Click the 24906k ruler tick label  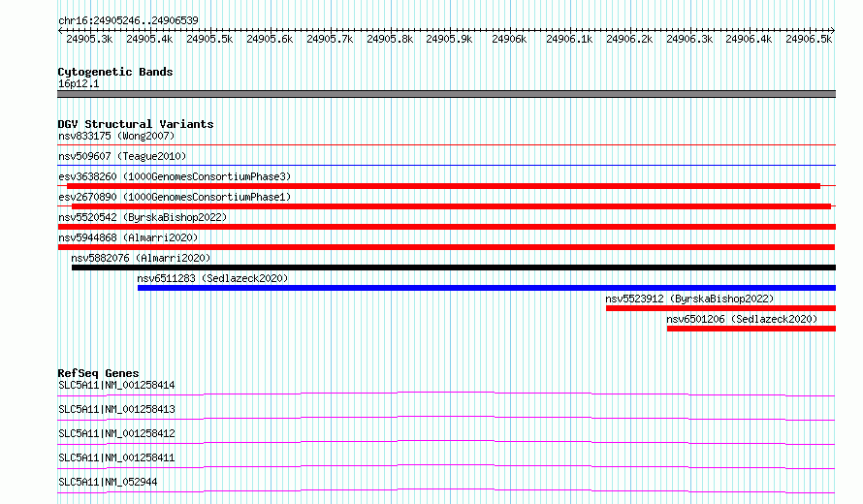pos(509,39)
